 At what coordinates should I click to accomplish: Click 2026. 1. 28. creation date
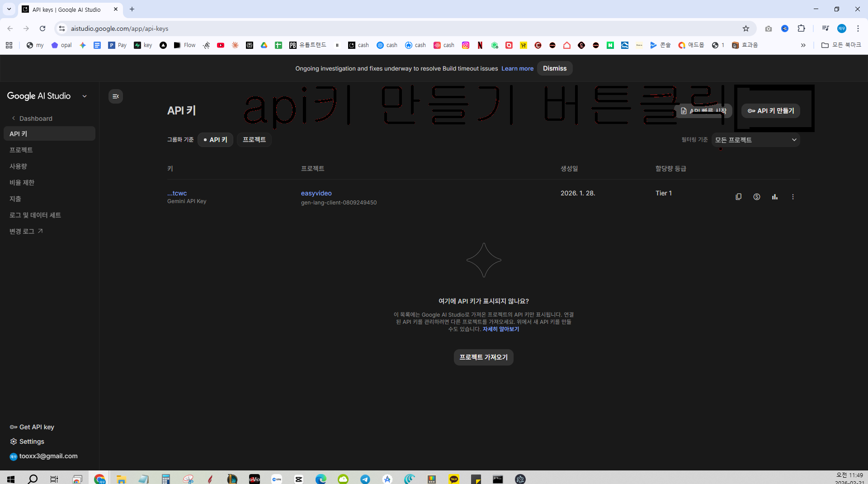coord(577,193)
